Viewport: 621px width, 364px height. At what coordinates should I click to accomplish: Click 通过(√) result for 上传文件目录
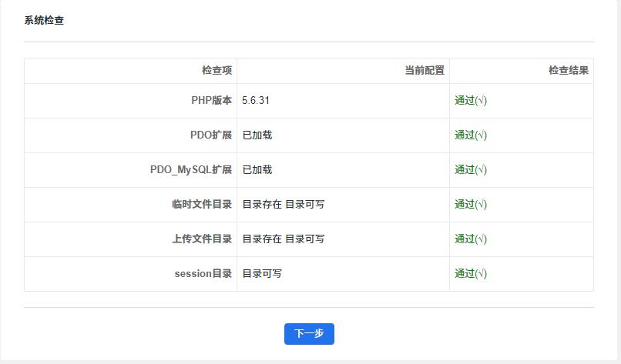(x=471, y=239)
